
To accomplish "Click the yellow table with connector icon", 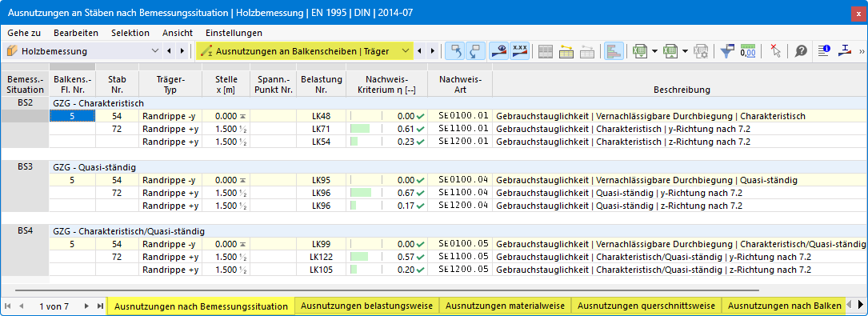I will point(566,51).
